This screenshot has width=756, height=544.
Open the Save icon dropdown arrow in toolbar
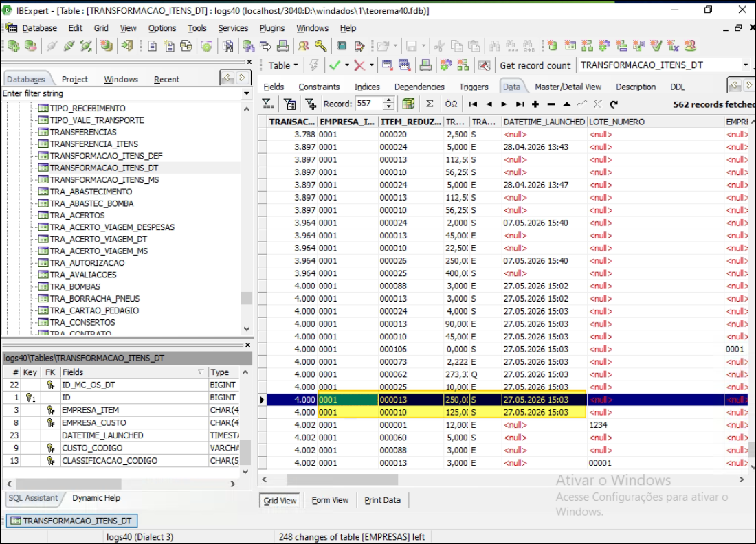pyautogui.click(x=423, y=46)
